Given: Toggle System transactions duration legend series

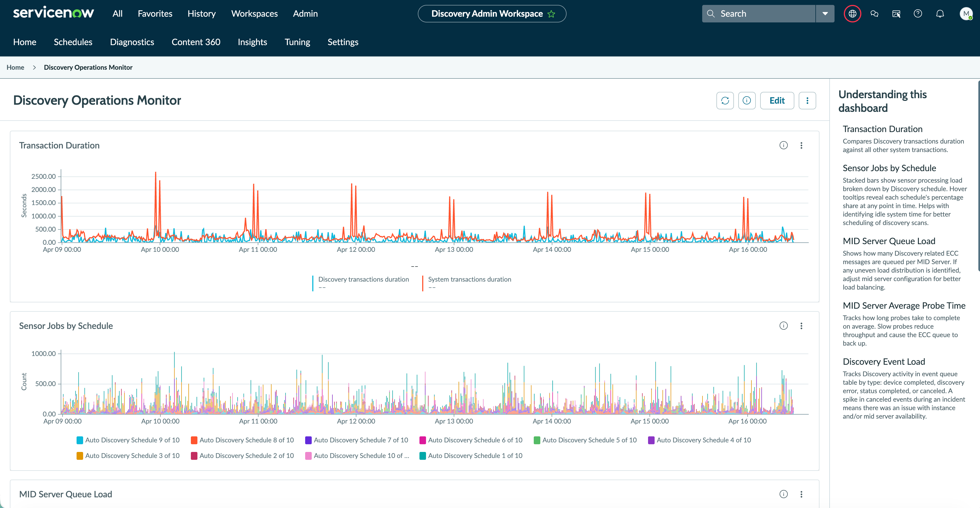Looking at the screenshot, I should [x=469, y=279].
